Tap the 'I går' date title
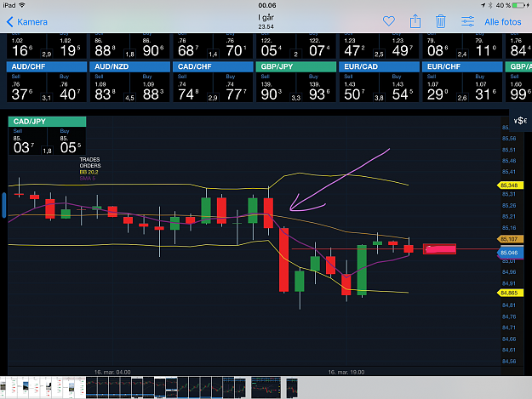 click(x=266, y=18)
